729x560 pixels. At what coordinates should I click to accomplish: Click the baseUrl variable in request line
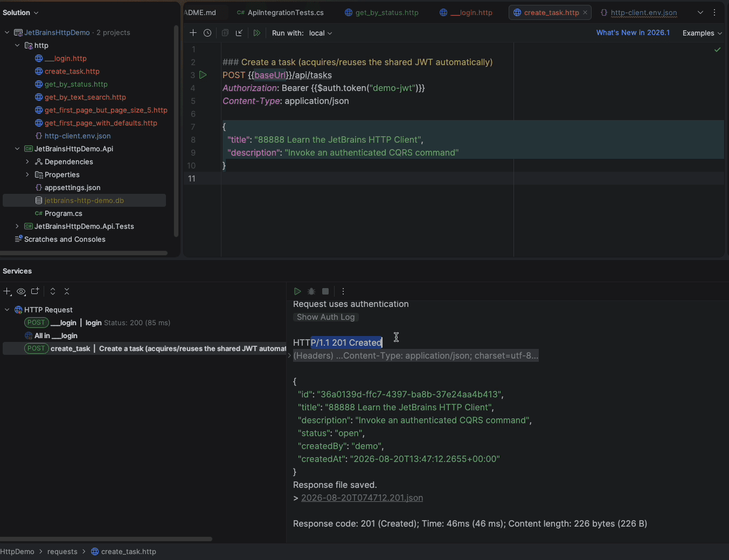pos(270,75)
